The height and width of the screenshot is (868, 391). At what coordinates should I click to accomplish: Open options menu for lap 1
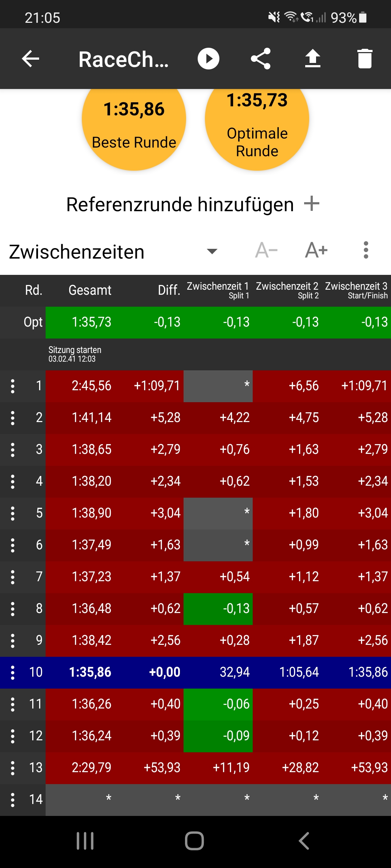click(x=13, y=386)
